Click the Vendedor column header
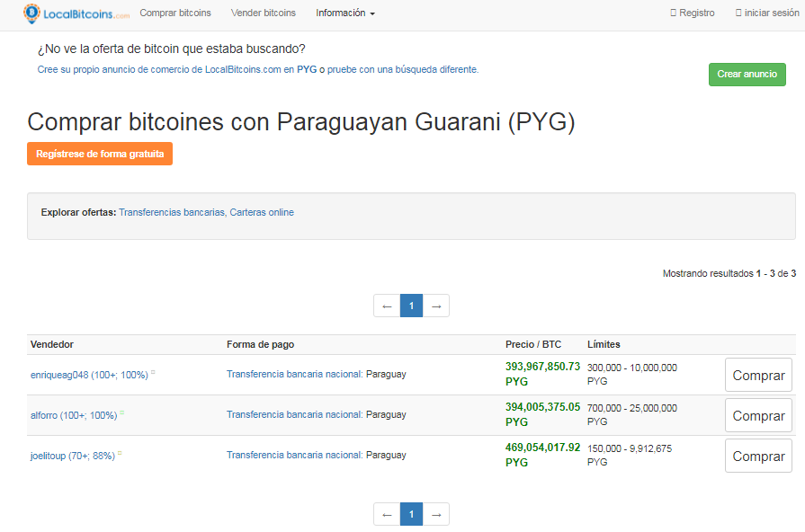 pyautogui.click(x=52, y=344)
